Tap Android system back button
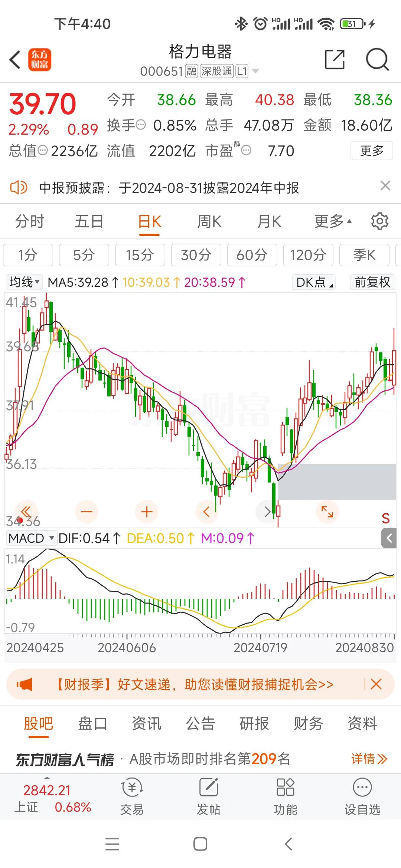Image resolution: width=401 pixels, height=868 pixels. (x=288, y=844)
